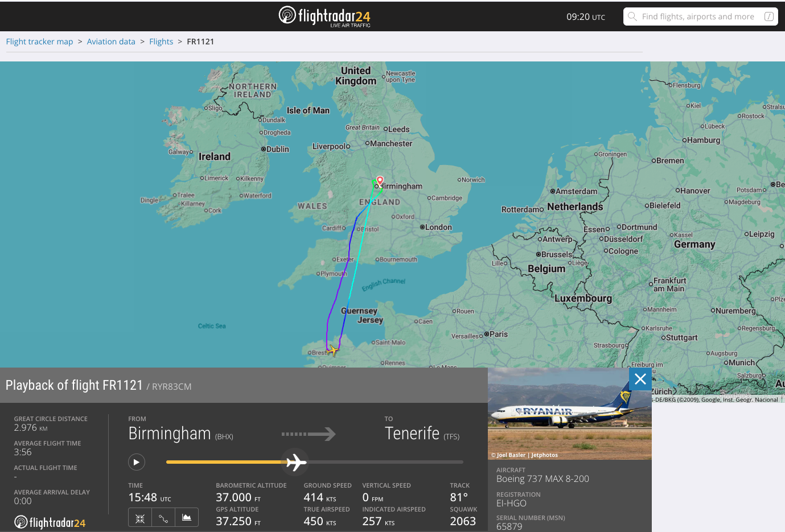Click the search magnifier icon

click(x=632, y=17)
